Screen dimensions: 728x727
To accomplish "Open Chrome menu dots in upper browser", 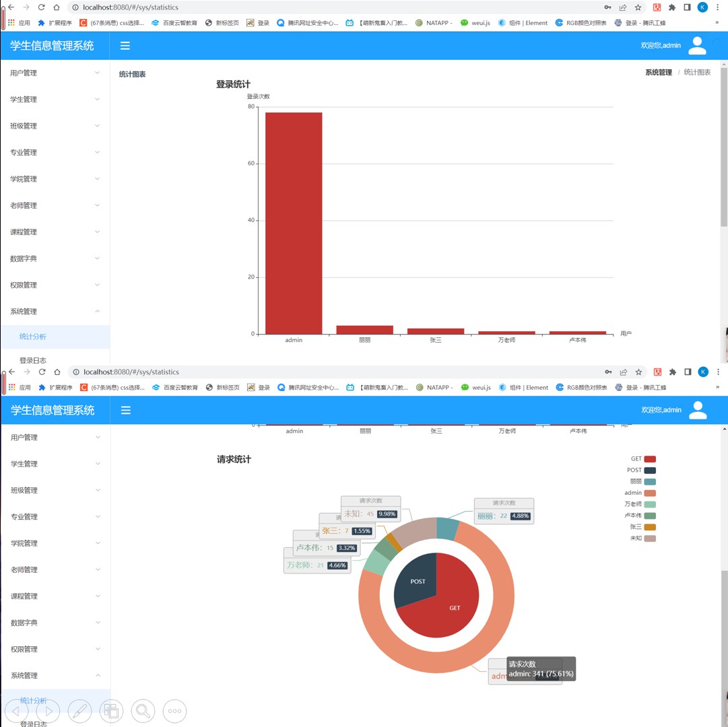I will 718,7.
